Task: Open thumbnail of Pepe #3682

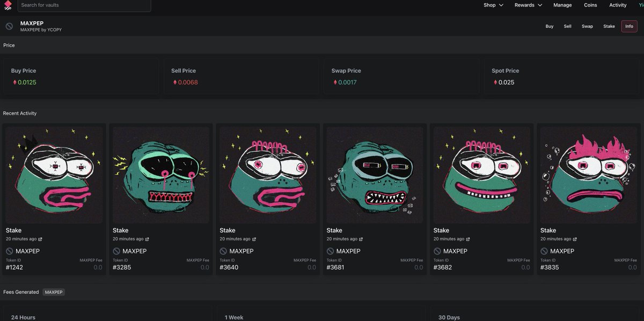Action: (481, 174)
